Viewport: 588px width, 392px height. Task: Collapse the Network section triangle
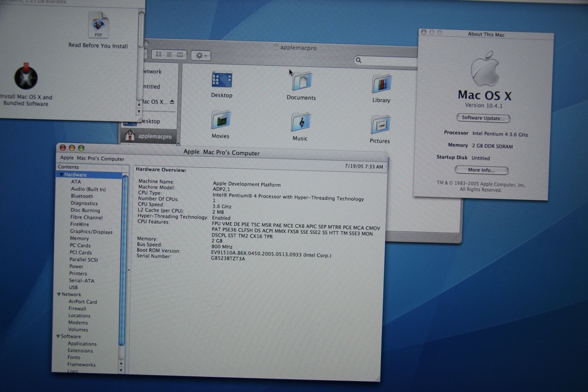pos(59,295)
